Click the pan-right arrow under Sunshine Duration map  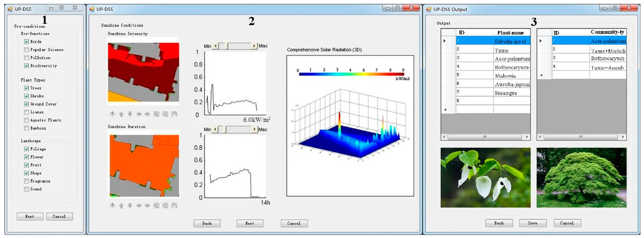[147, 206]
